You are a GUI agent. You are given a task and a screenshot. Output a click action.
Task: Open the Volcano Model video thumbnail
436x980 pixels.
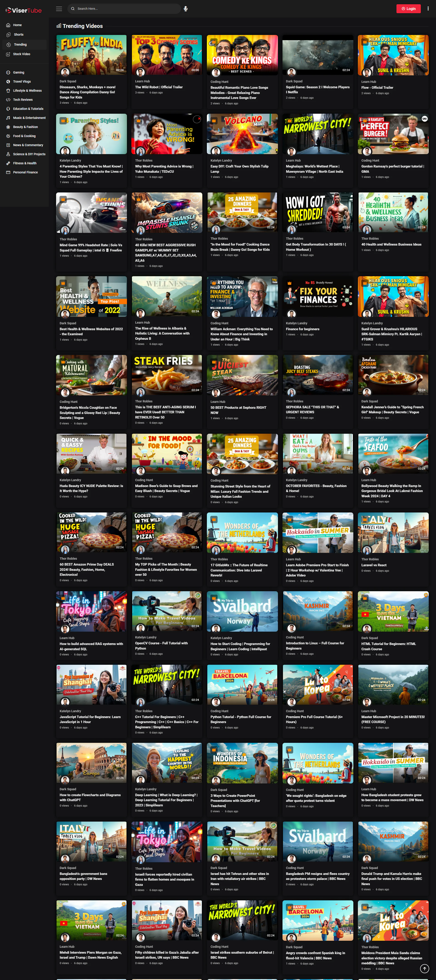242,133
